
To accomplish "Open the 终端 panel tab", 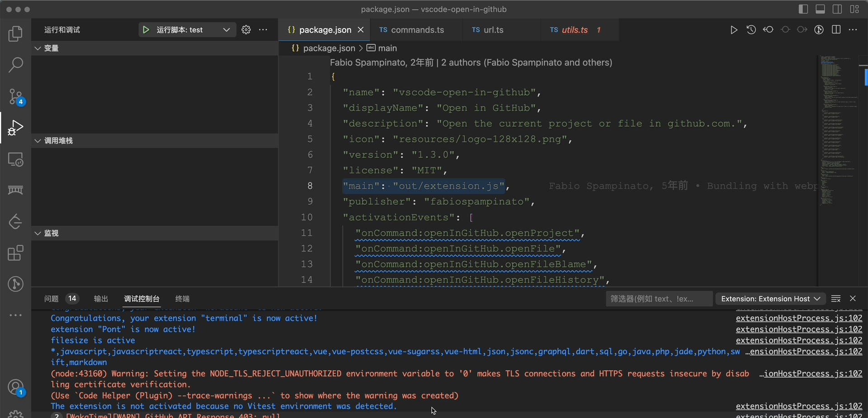I will [x=182, y=299].
